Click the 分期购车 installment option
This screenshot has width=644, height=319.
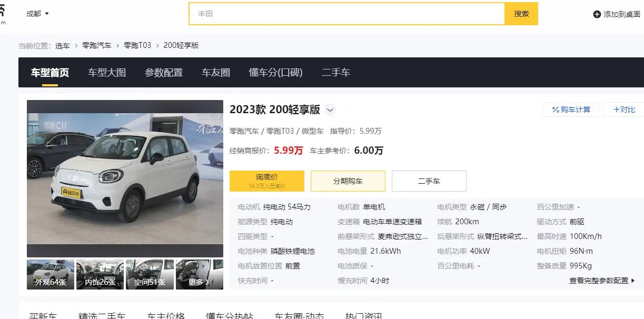[349, 181]
